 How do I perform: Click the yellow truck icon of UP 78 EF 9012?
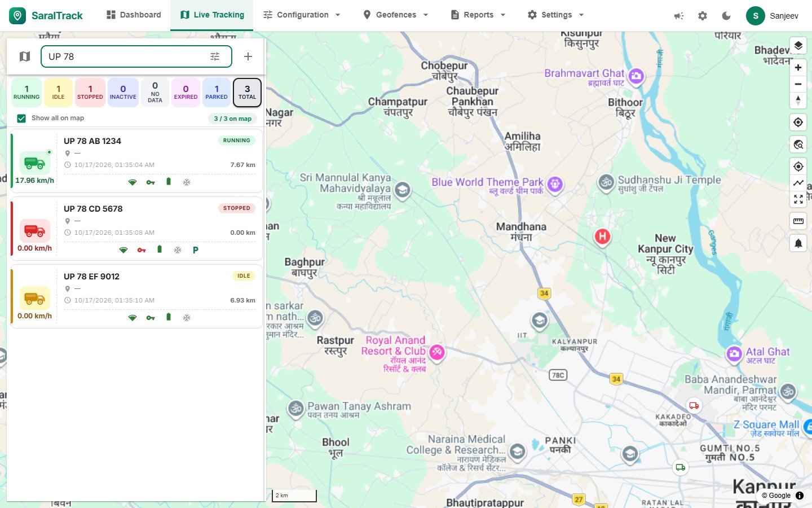click(35, 299)
